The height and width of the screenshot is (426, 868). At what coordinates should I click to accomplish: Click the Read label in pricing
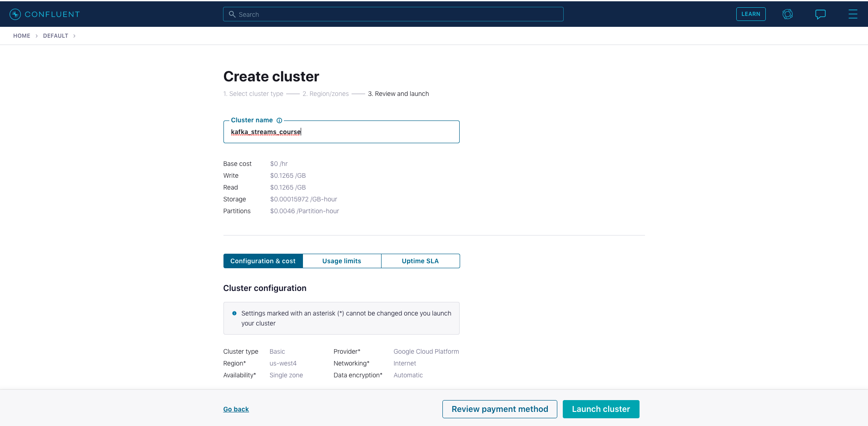pos(230,187)
